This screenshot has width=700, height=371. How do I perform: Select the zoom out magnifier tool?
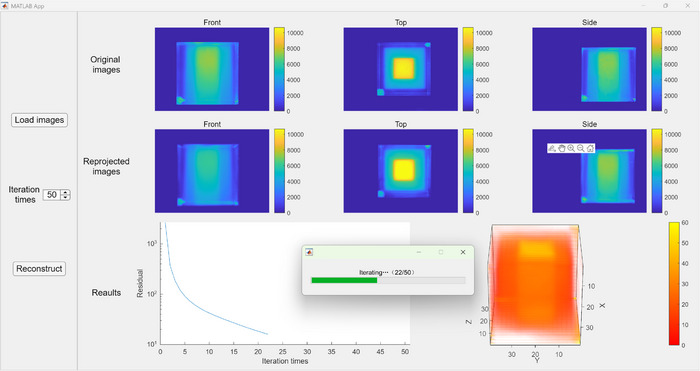(580, 148)
